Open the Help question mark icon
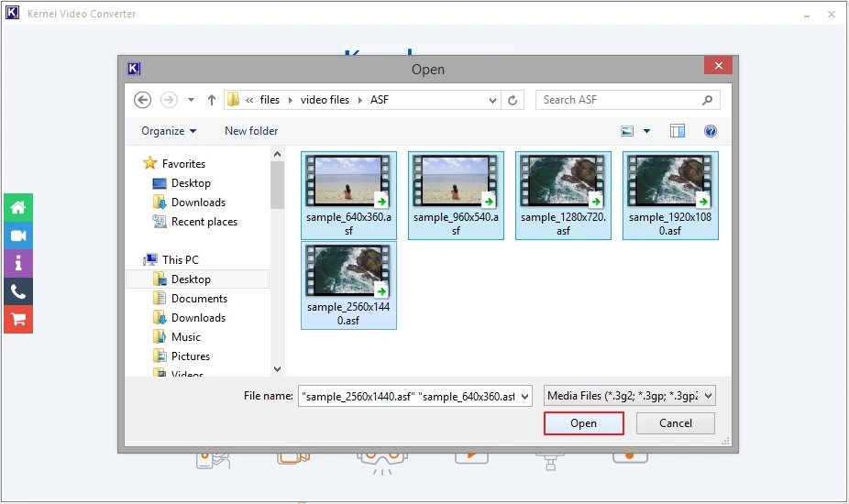The image size is (849, 504). tap(711, 131)
